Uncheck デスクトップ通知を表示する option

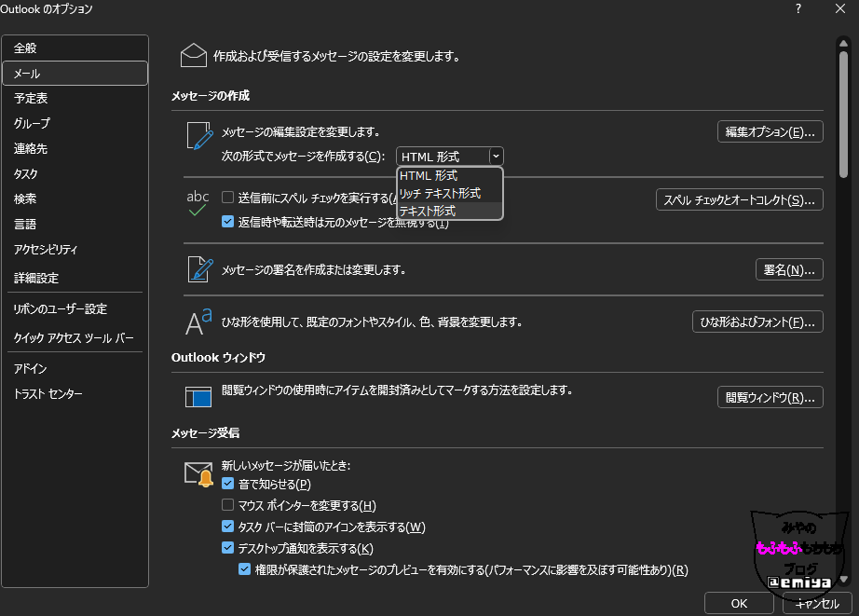click(x=228, y=548)
